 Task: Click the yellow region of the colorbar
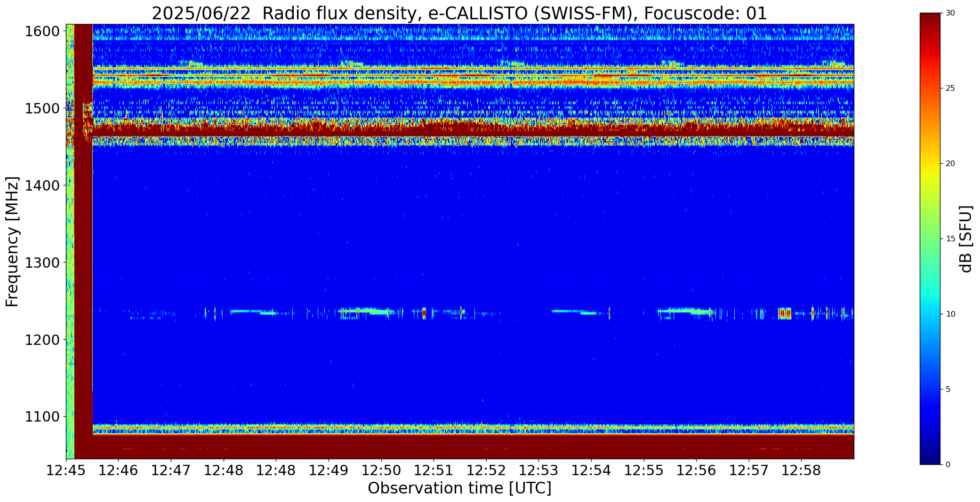[931, 174]
